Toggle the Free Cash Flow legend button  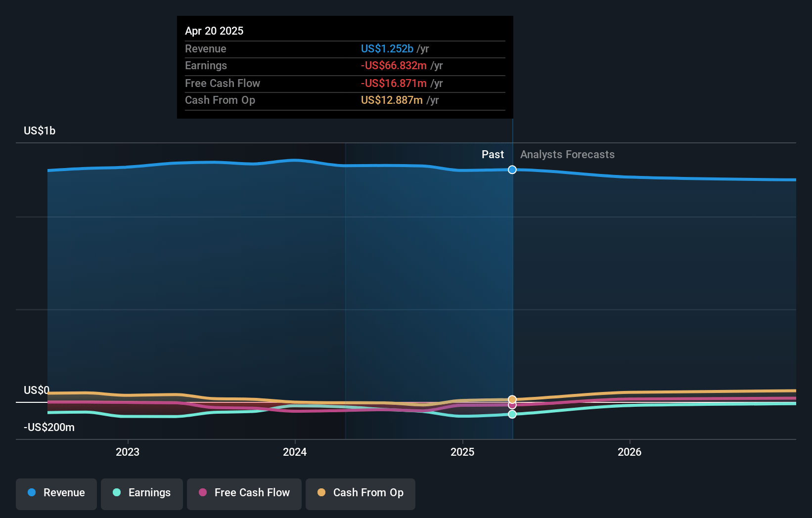244,494
